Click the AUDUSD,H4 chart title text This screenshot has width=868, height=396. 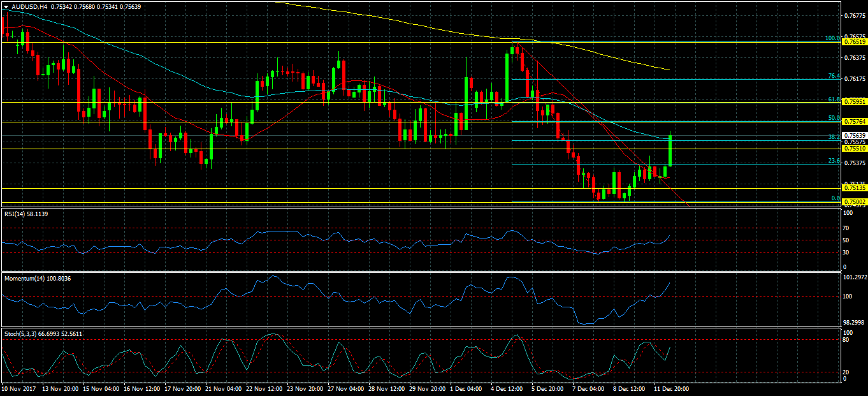tap(29, 6)
